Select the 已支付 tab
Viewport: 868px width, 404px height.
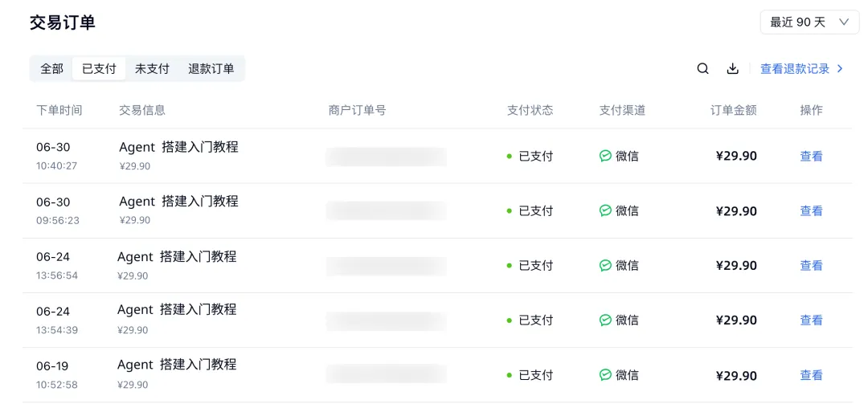tap(99, 68)
